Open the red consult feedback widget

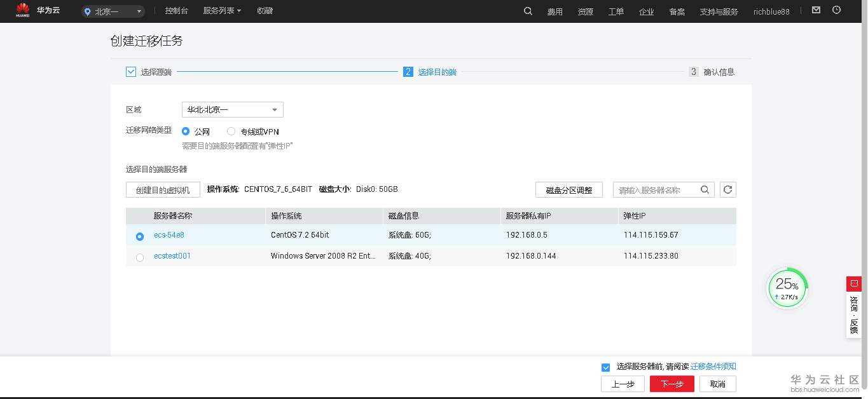click(x=853, y=307)
